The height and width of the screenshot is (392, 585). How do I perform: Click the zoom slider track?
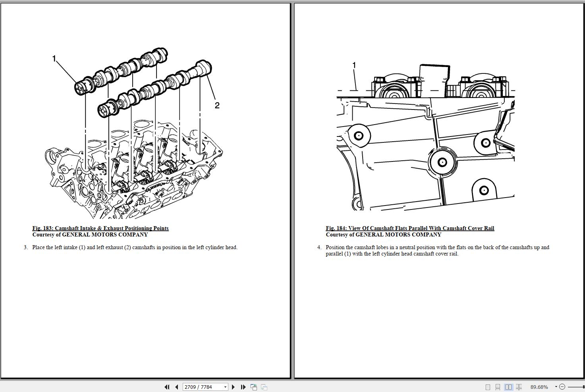576,387
